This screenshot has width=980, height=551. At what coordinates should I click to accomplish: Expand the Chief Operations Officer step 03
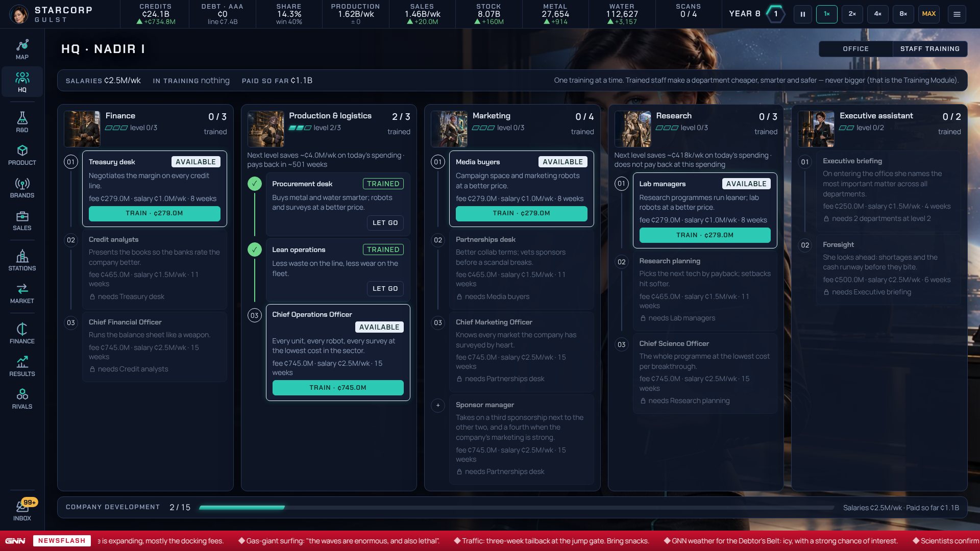(x=254, y=315)
